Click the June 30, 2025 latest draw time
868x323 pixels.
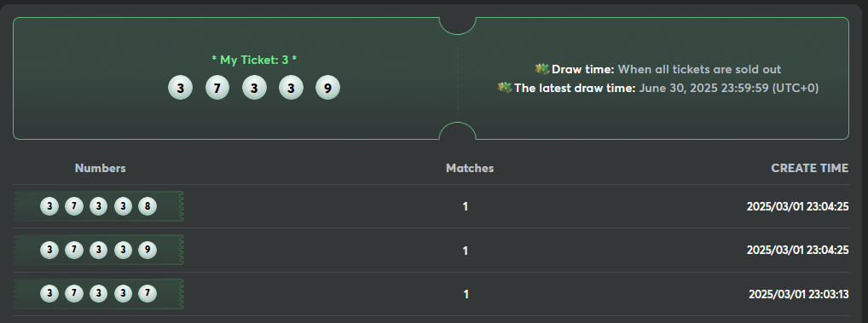[728, 88]
